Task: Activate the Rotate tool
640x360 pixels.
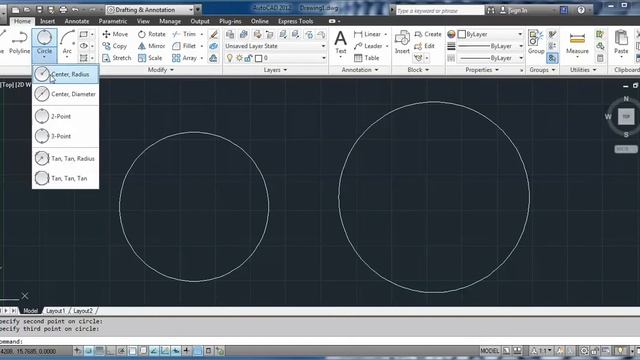Action: tap(151, 34)
